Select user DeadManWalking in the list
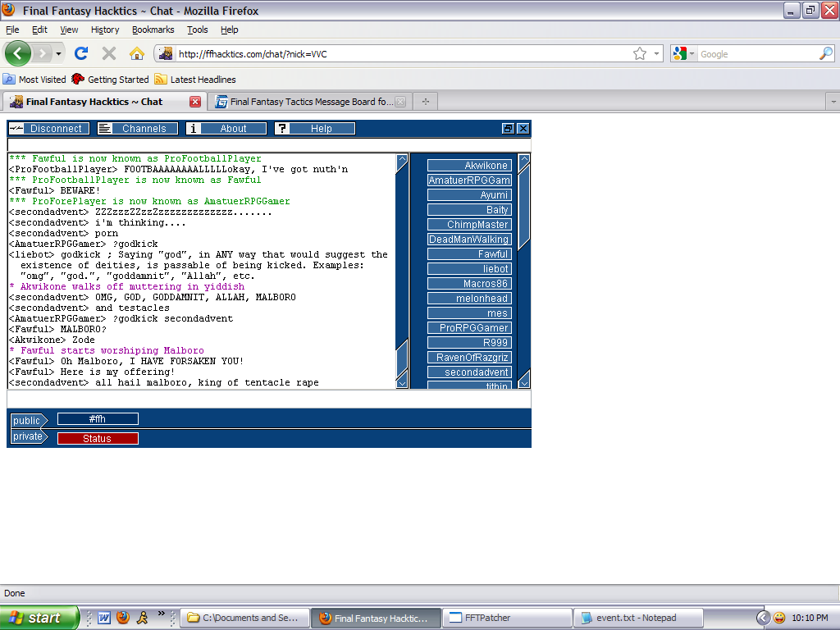The image size is (840, 630). click(x=470, y=239)
